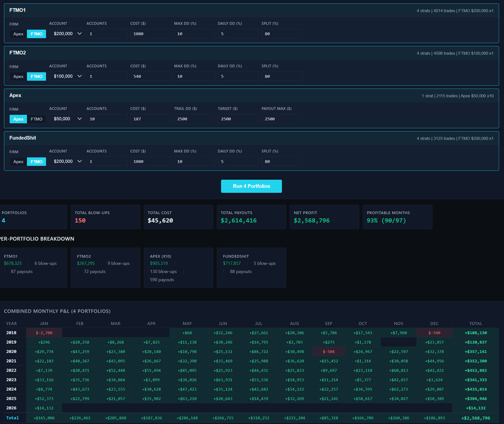Open FTMO1 account size dropdown
Screen dimensions: 504x424
[x=67, y=34]
